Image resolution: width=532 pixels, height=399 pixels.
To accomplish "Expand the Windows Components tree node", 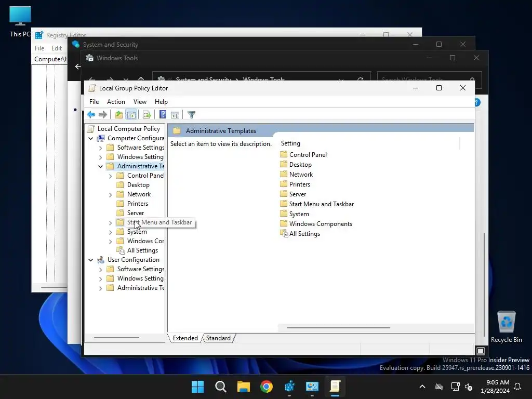I will [110, 242].
